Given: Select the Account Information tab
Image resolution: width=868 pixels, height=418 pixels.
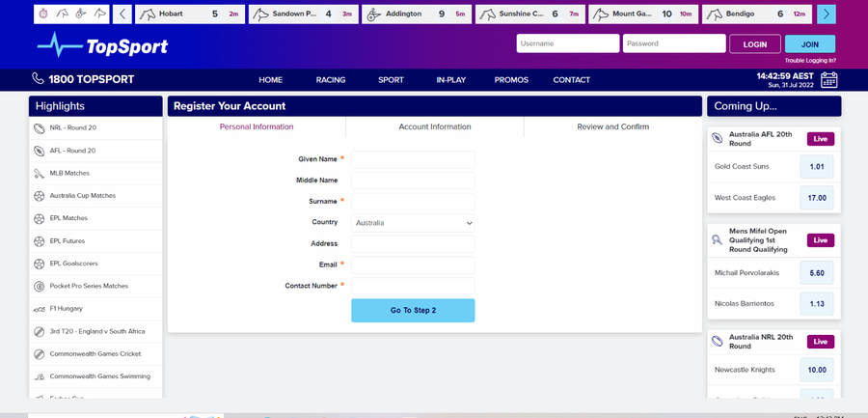Looking at the screenshot, I should click(435, 126).
